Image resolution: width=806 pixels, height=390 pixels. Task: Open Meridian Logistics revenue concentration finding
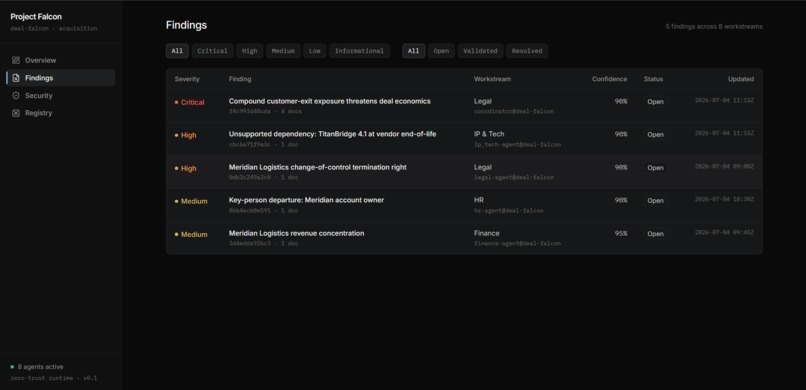[x=297, y=233]
